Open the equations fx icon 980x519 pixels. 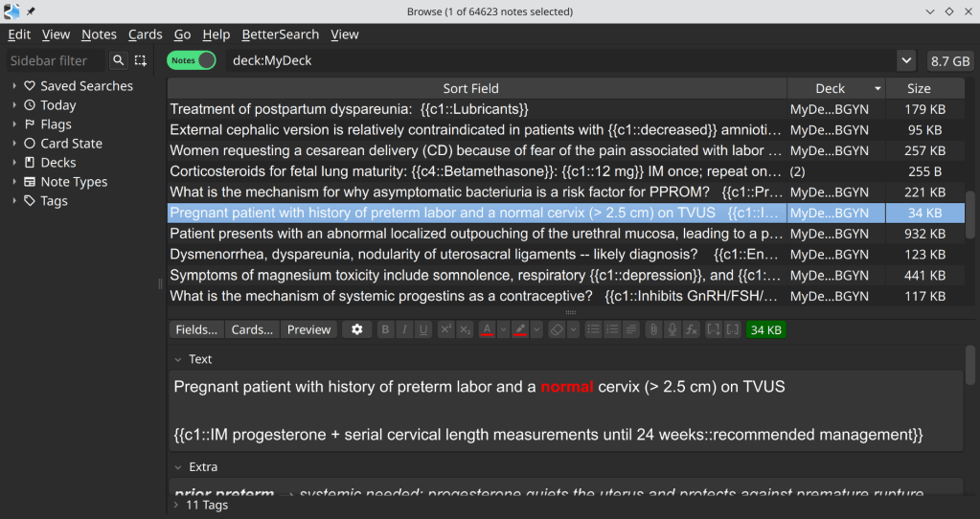pos(692,329)
